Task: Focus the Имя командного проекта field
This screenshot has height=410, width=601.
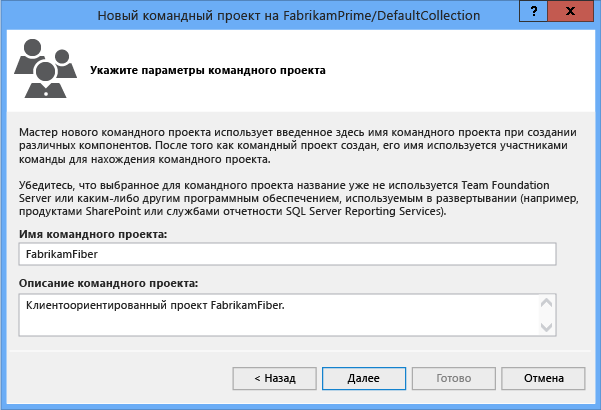Action: pos(287,254)
